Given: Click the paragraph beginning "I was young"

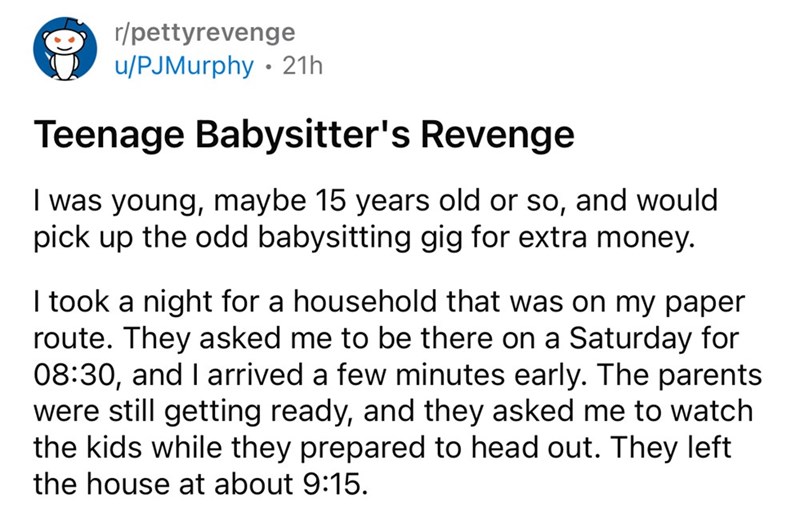Looking at the screenshot, I should [x=375, y=219].
